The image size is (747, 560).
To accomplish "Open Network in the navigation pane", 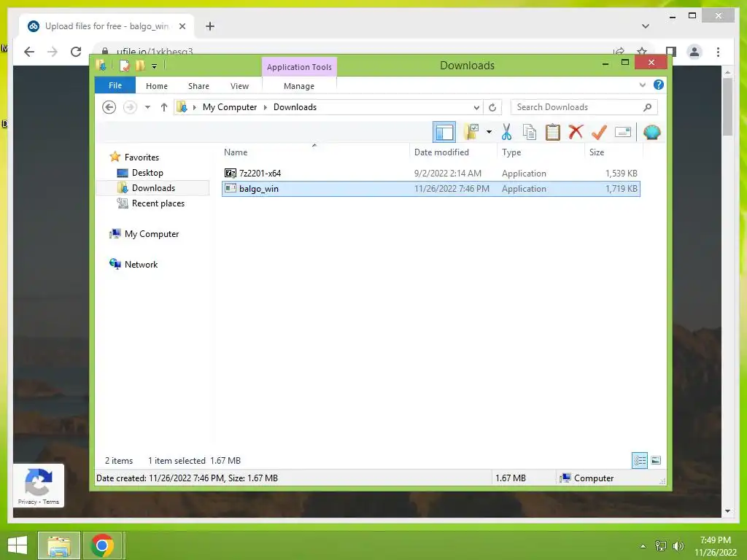I will tap(141, 264).
